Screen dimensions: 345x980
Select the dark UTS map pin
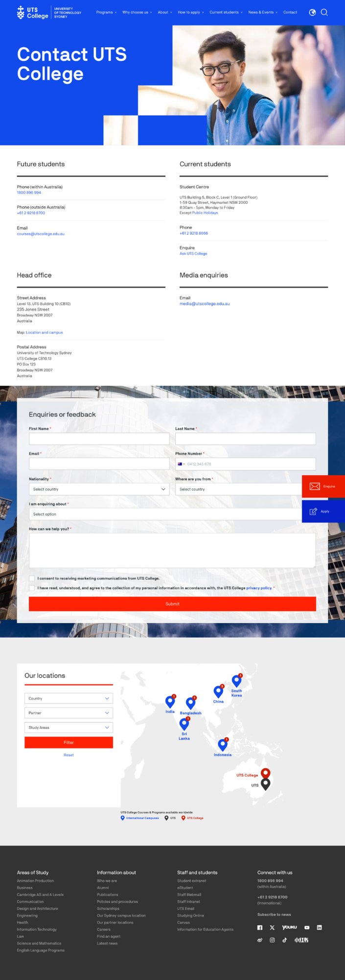[265, 784]
